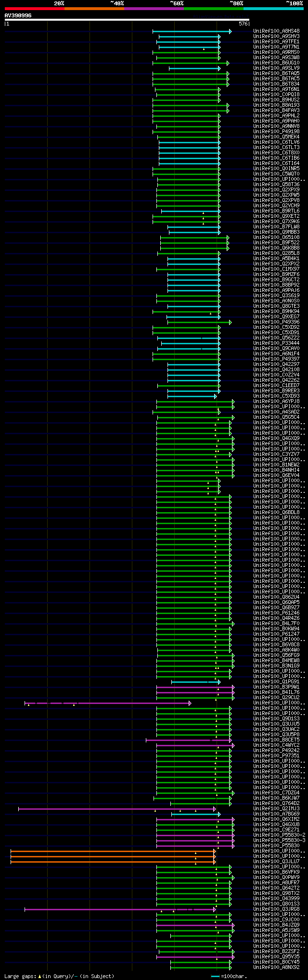Click hit name UniRef100_C5WQT0
Image resolution: width=308 pixels, height=980 pixels.
[277, 174]
